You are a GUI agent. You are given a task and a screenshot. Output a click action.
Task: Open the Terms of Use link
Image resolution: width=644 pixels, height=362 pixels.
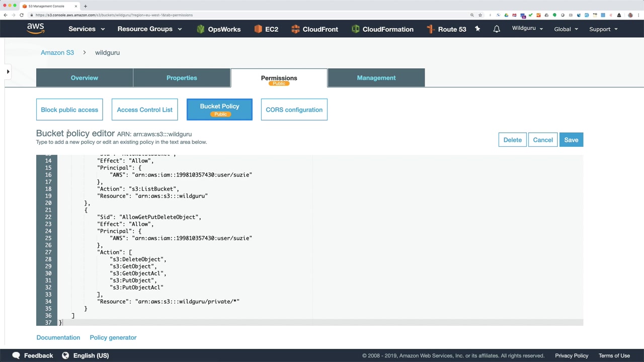point(614,355)
